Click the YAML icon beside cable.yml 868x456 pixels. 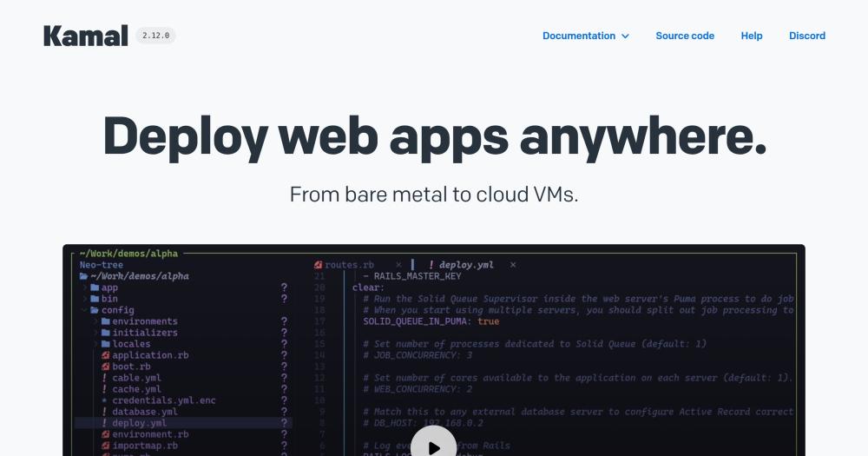104,378
